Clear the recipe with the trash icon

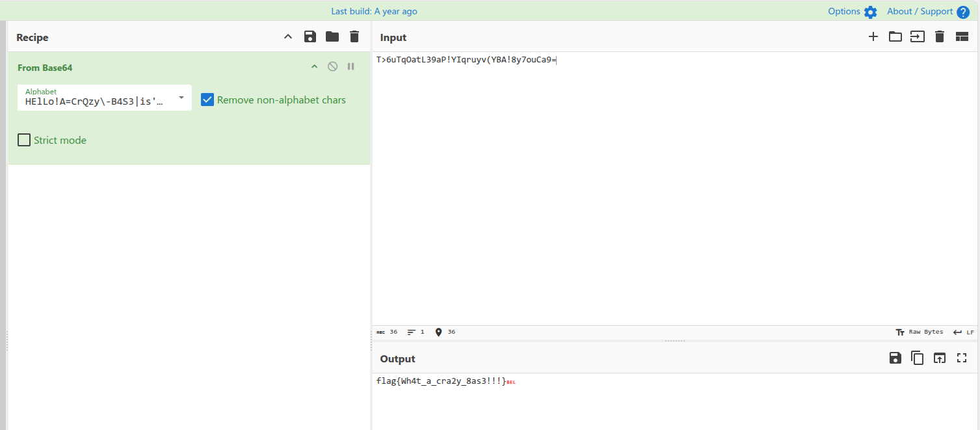[354, 37]
